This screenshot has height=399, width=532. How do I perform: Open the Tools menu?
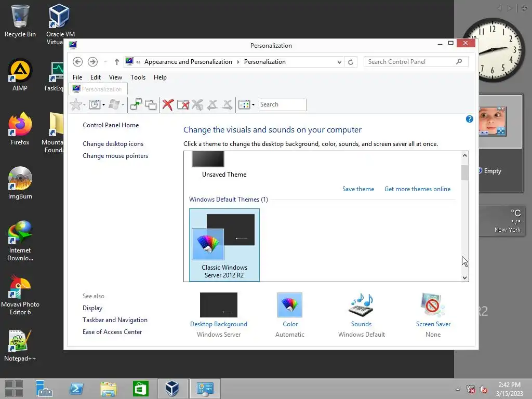point(138,77)
